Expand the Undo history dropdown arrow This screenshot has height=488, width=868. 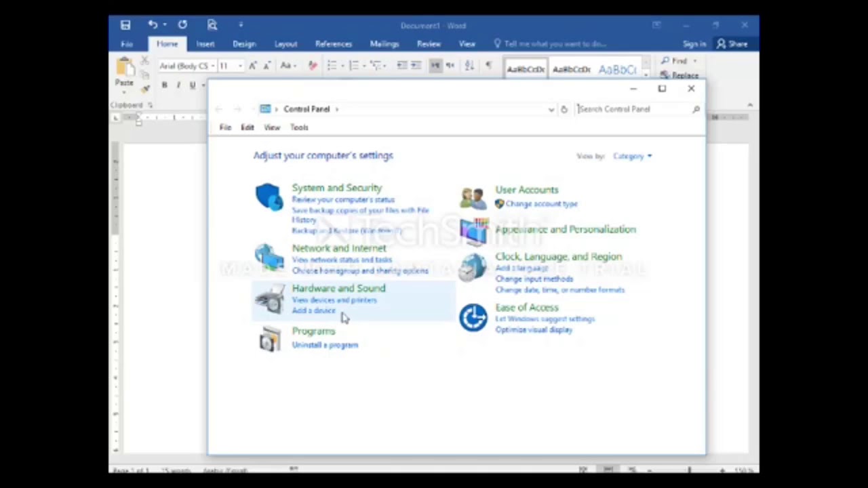click(165, 25)
